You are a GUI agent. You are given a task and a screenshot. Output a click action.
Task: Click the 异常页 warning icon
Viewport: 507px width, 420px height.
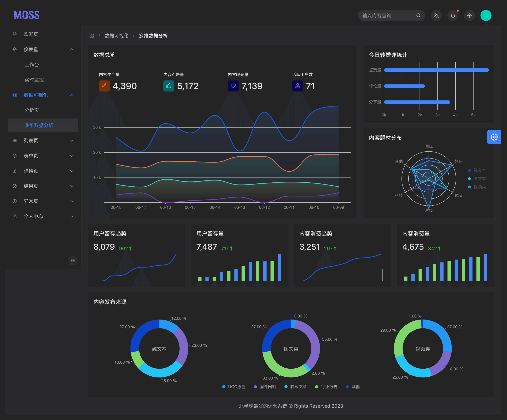click(14, 201)
